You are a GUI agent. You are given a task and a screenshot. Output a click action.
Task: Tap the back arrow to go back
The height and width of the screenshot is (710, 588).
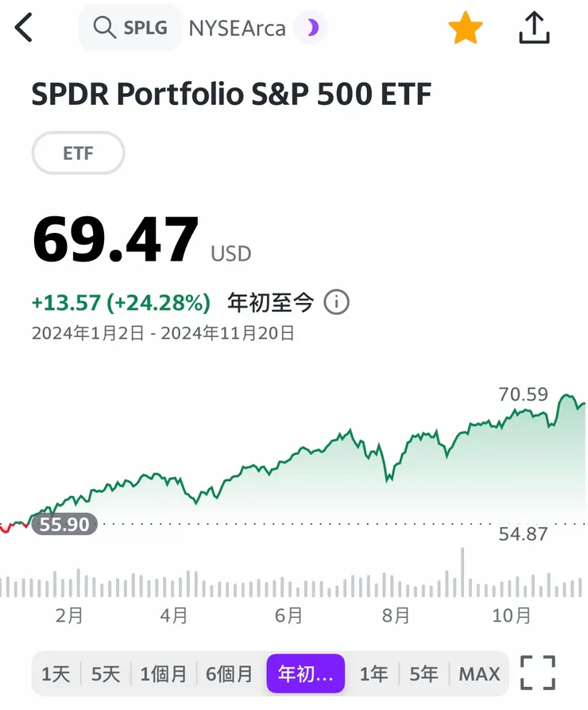[24, 27]
